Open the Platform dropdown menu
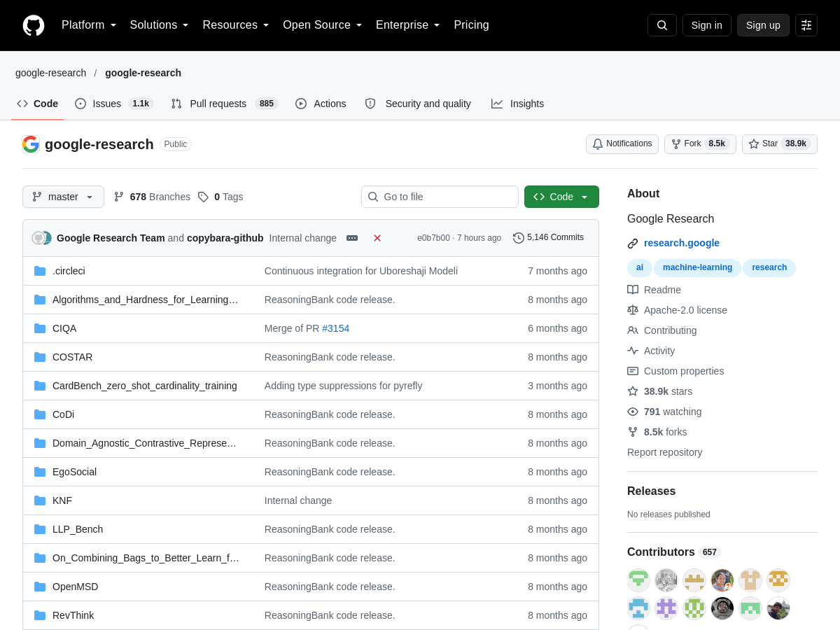Image resolution: width=840 pixels, height=630 pixels. tap(89, 25)
